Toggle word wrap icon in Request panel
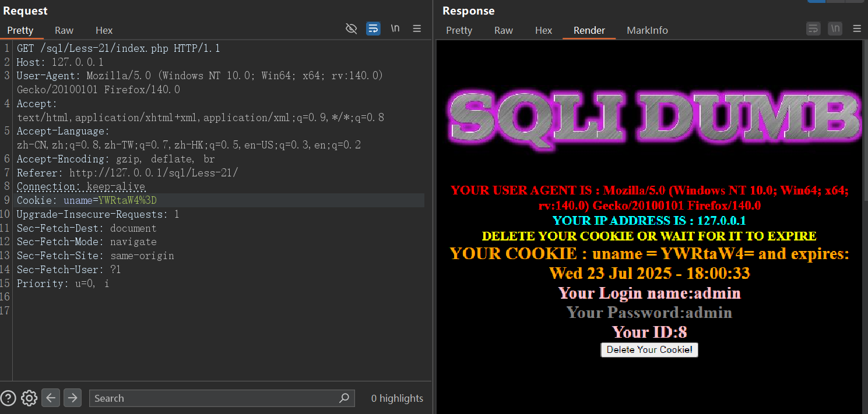This screenshot has height=414, width=868. (373, 29)
